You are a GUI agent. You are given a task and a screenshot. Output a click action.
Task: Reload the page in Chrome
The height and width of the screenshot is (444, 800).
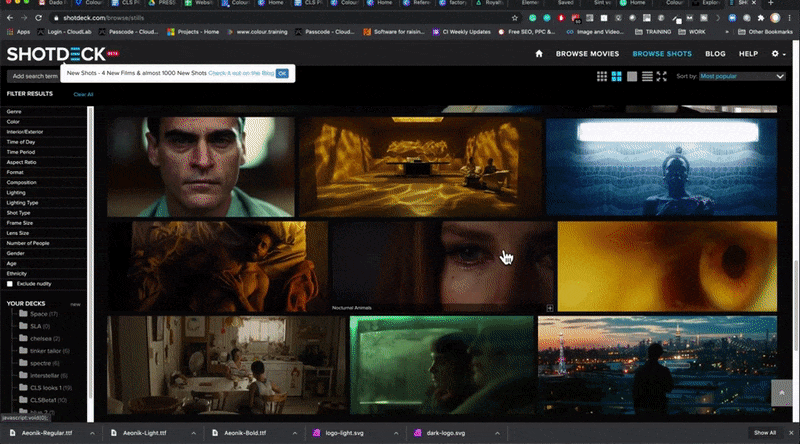coord(38,18)
